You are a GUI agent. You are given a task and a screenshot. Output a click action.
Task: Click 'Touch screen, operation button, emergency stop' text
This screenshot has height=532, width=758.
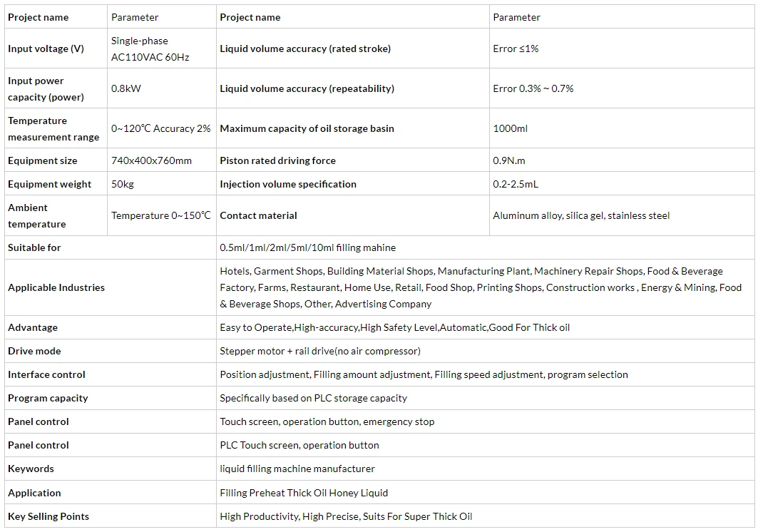coord(327,421)
